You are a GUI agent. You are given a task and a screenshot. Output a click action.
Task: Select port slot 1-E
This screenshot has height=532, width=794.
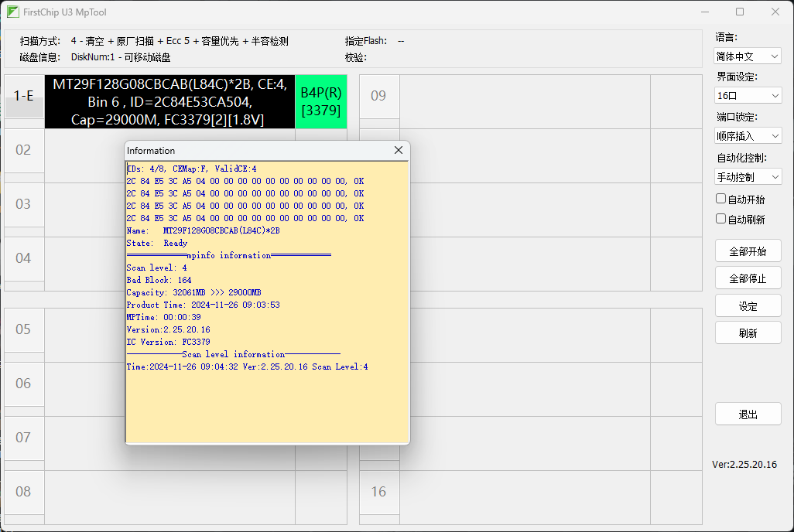click(x=24, y=96)
